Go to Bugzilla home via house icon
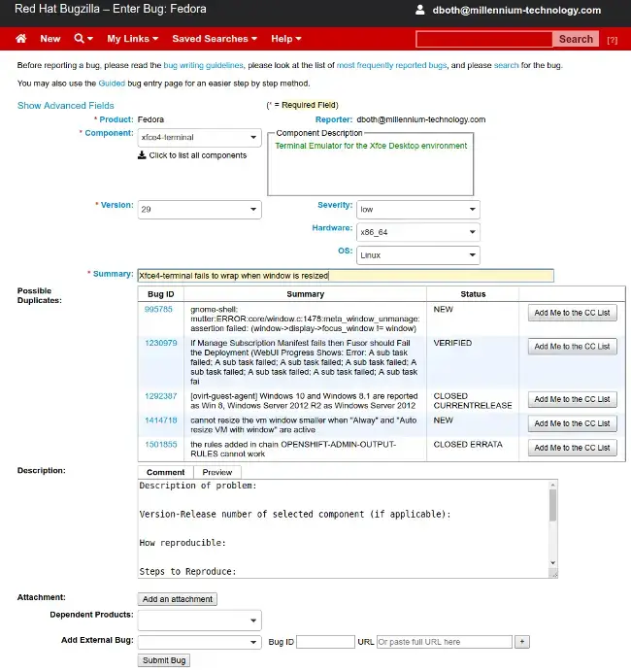 coord(21,39)
